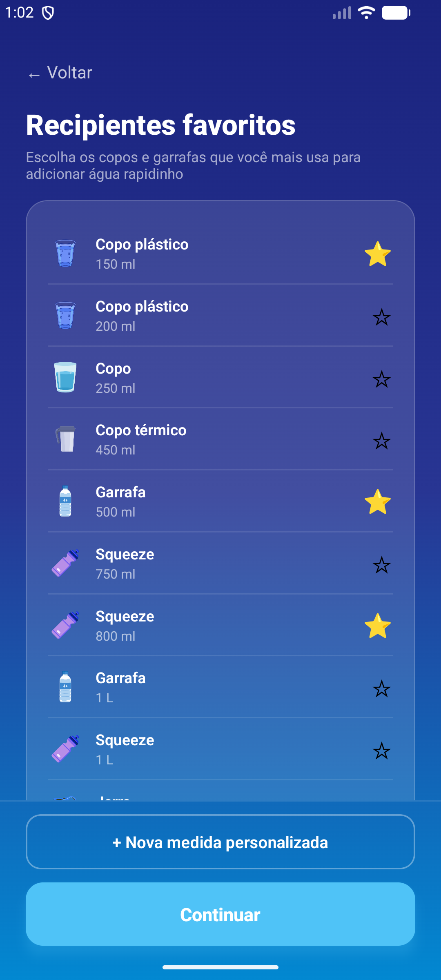
Task: Add a Nova medida personalizada
Action: [220, 842]
